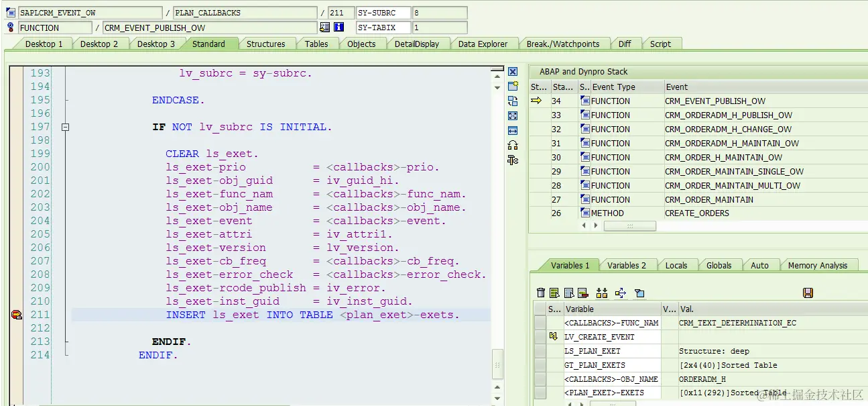The height and width of the screenshot is (406, 868).
Task: Click the Variable column header
Action: click(x=612, y=309)
